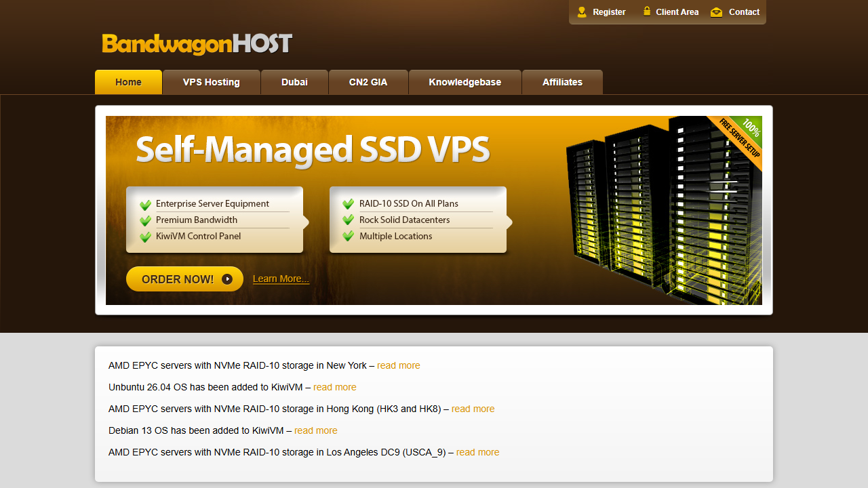Read more about Debian 13 OS news
This screenshot has height=488, width=868.
[316, 430]
